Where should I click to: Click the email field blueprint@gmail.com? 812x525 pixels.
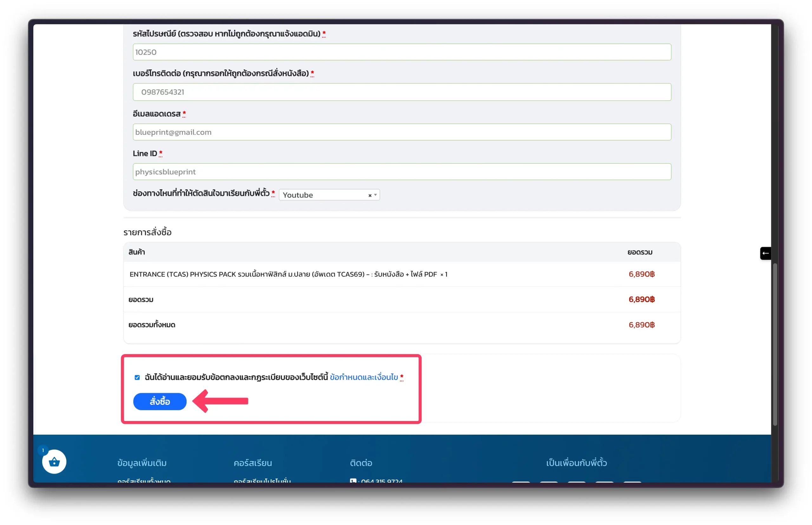point(402,132)
